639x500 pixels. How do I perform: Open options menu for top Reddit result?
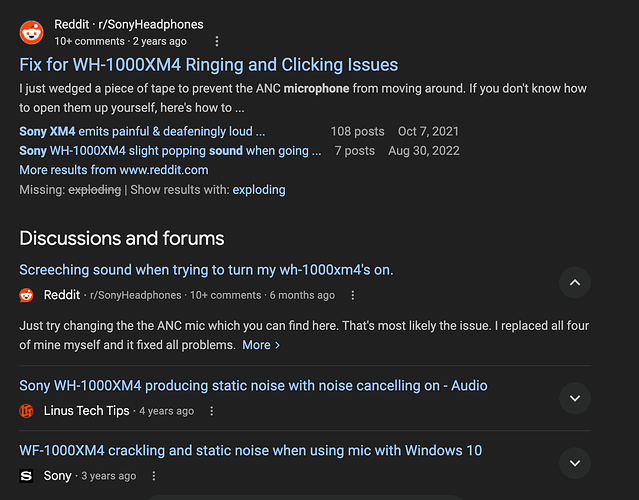(x=217, y=42)
